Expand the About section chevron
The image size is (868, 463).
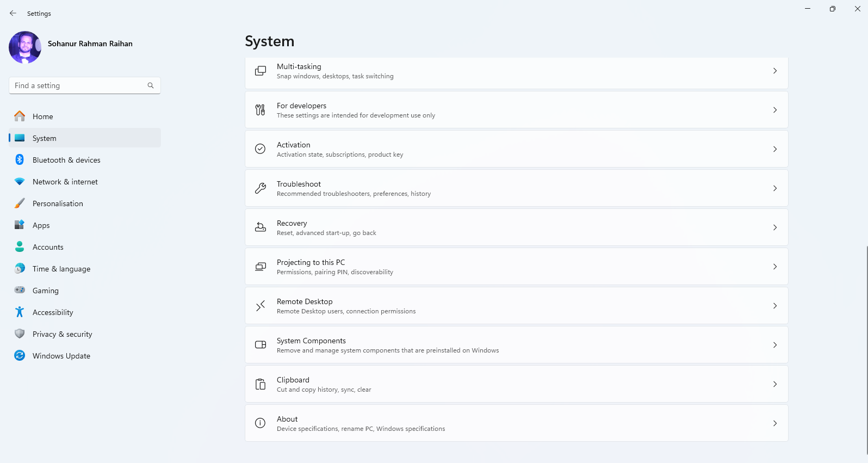[775, 423]
